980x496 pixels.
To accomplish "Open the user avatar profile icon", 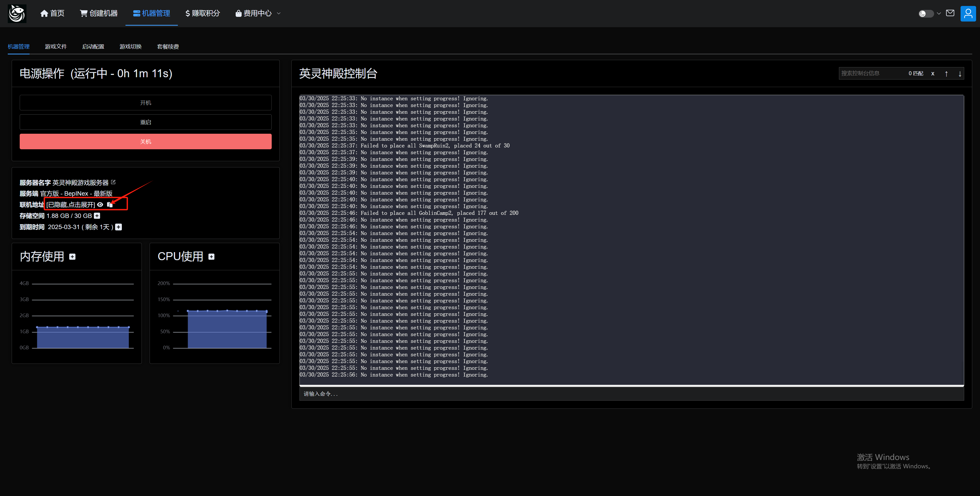I will tap(968, 14).
